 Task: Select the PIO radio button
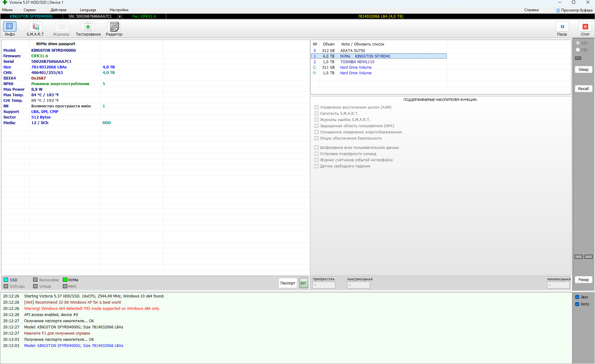click(578, 50)
